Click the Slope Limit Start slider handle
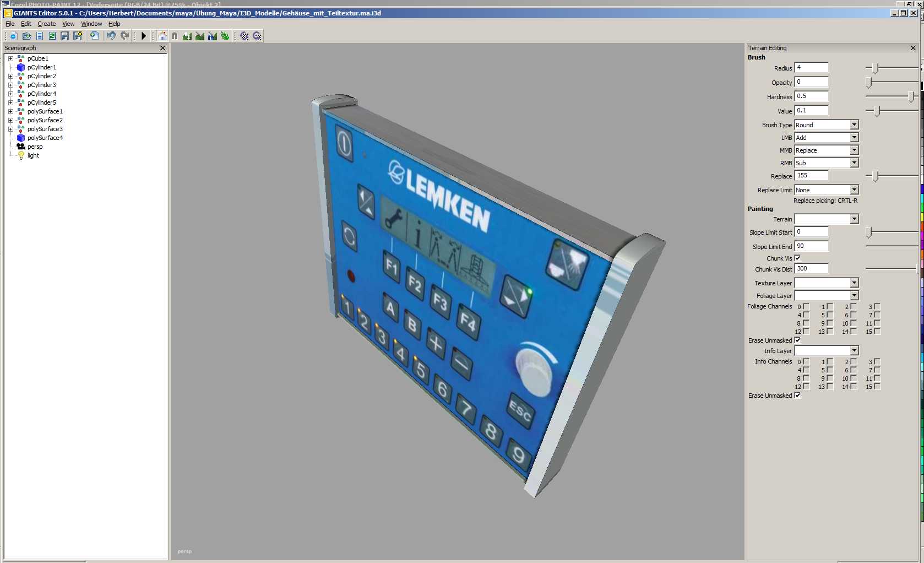This screenshot has height=563, width=924. tap(868, 232)
